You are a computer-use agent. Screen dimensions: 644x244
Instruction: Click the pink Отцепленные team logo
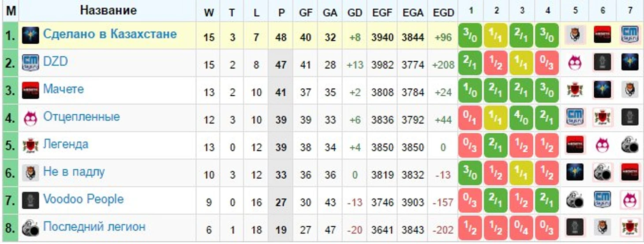[x=30, y=118]
